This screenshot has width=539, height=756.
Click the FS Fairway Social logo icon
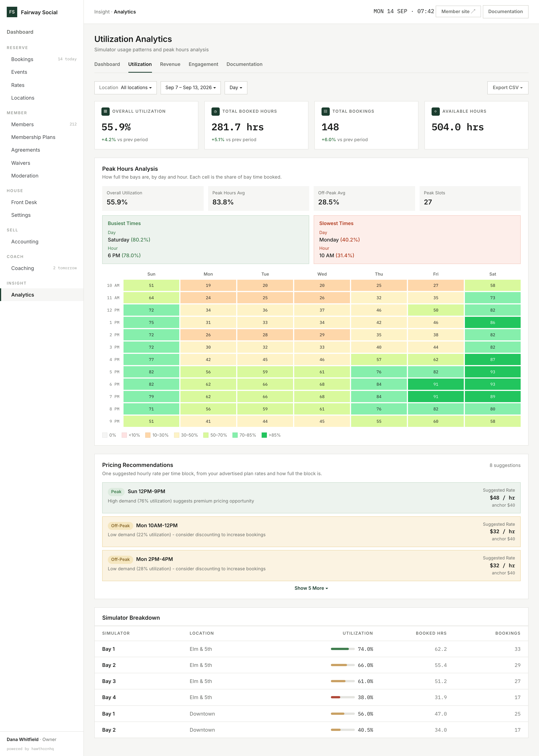(12, 12)
